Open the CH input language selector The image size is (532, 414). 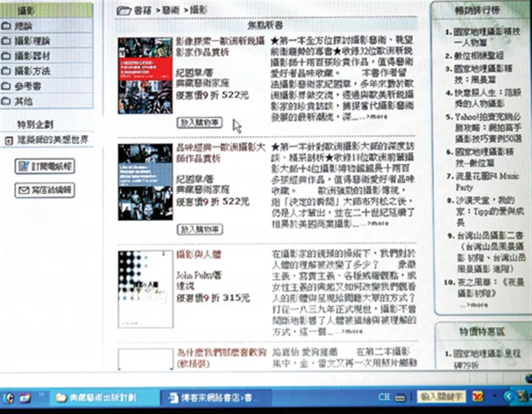coord(384,397)
